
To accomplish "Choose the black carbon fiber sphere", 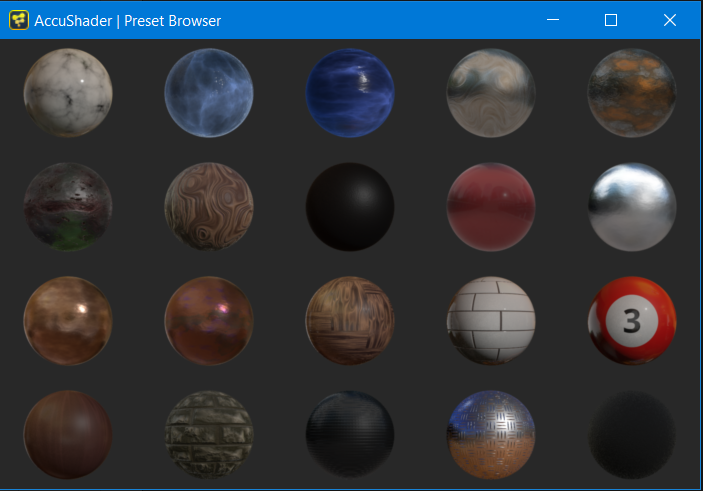I will pos(350,434).
